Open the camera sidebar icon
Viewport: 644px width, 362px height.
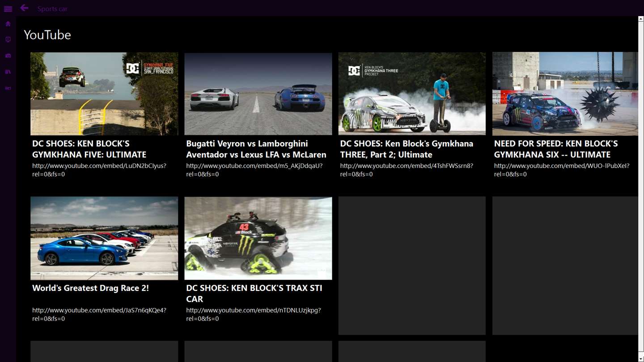[8, 56]
